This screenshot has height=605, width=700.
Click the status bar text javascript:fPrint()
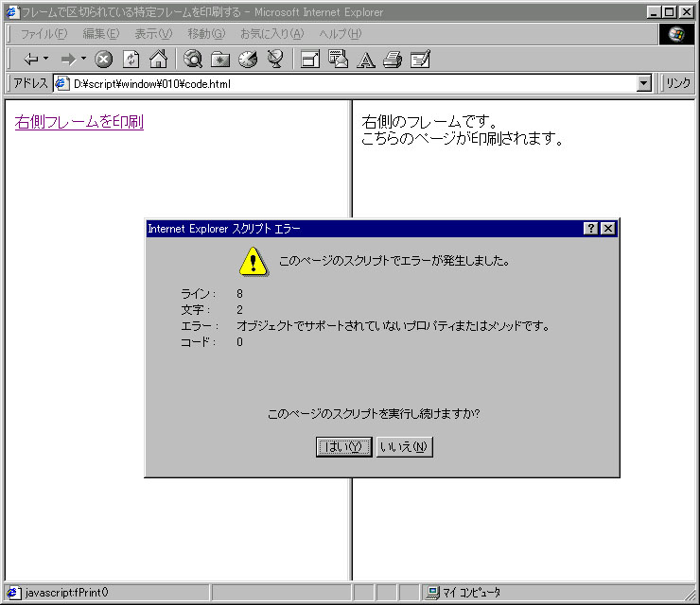(67, 593)
